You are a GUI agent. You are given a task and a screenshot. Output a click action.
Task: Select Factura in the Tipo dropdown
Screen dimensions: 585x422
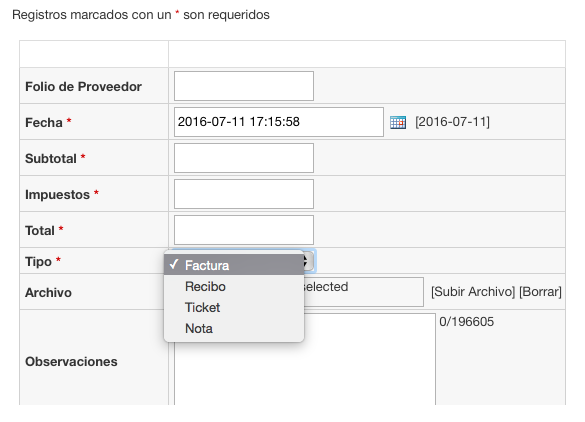point(234,265)
